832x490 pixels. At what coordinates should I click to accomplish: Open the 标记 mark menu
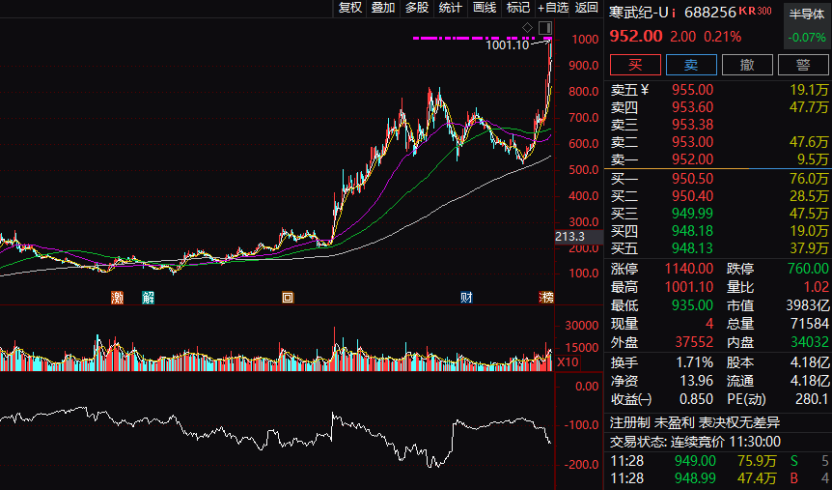[518, 7]
